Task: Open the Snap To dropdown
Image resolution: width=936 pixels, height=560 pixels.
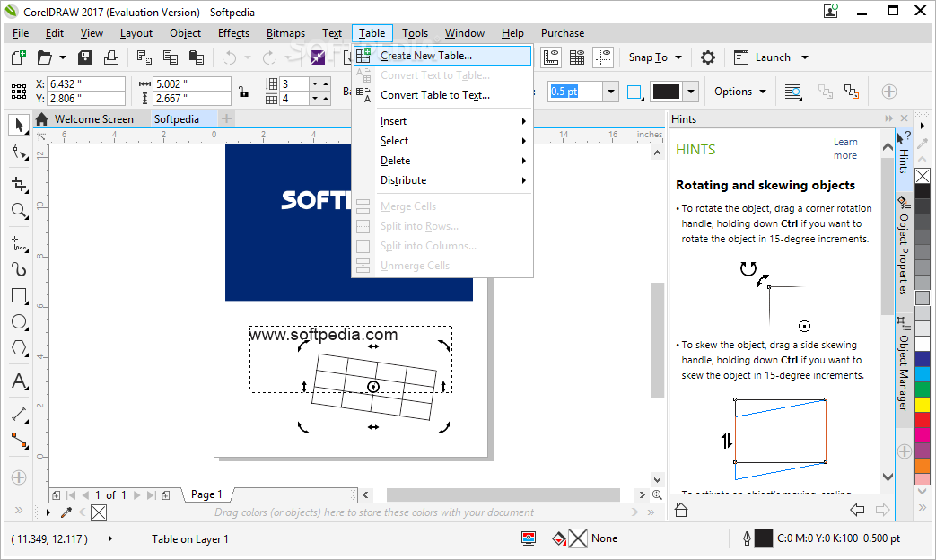Action: 655,57
